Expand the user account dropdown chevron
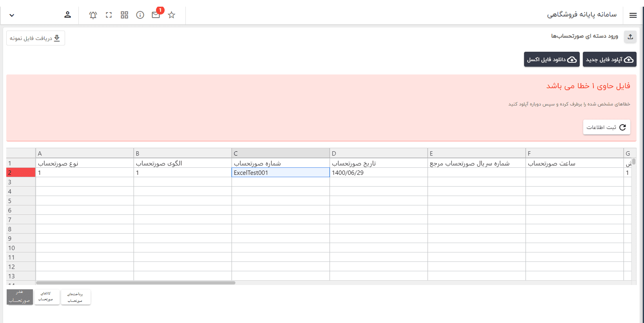Viewport: 644px width, 323px height. [x=12, y=15]
